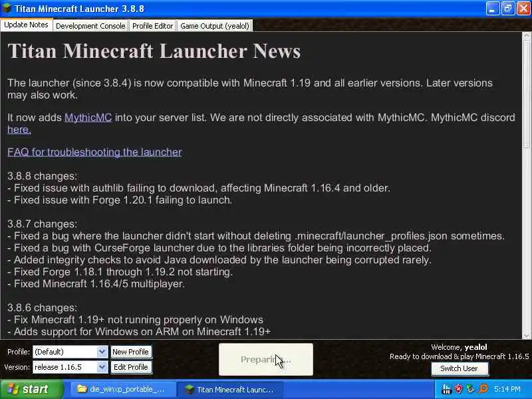
Task: Open FAQ for troubleshooting the launcher link
Action: coord(94,152)
